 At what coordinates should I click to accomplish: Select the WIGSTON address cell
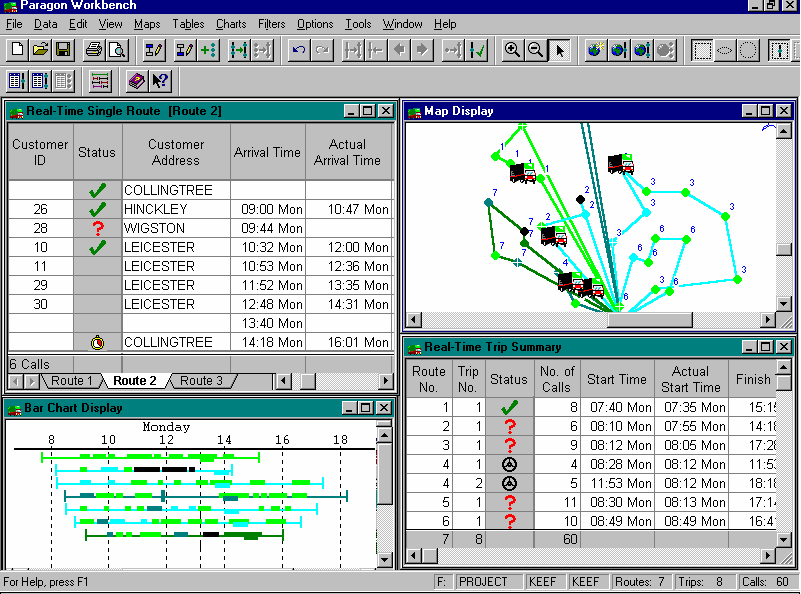[x=176, y=228]
